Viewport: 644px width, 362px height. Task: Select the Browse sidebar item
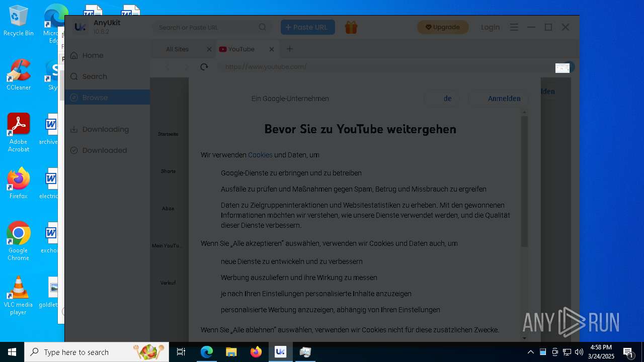click(x=107, y=98)
